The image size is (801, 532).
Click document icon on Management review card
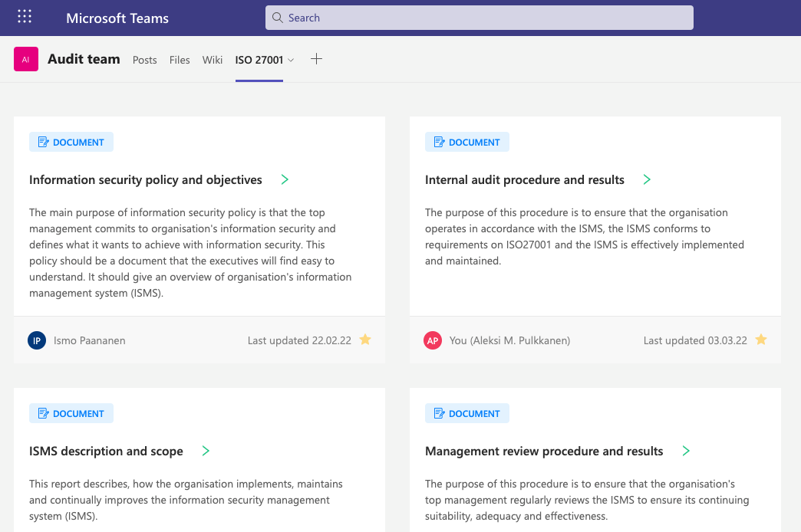pos(440,413)
